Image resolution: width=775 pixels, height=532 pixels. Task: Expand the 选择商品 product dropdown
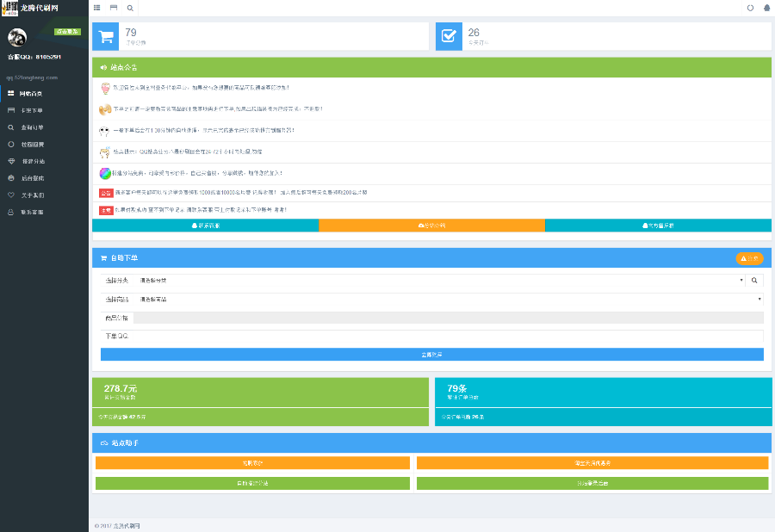coord(449,300)
